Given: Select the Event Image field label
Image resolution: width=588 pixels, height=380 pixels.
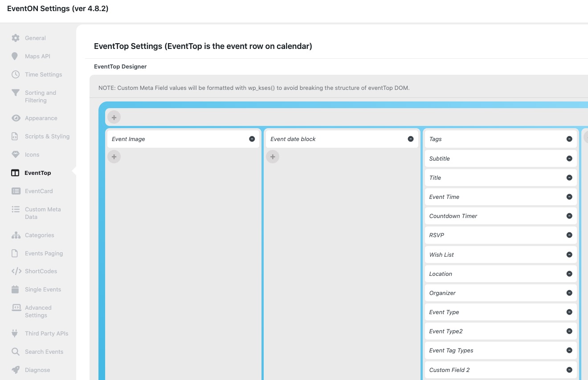Looking at the screenshot, I should pos(128,139).
